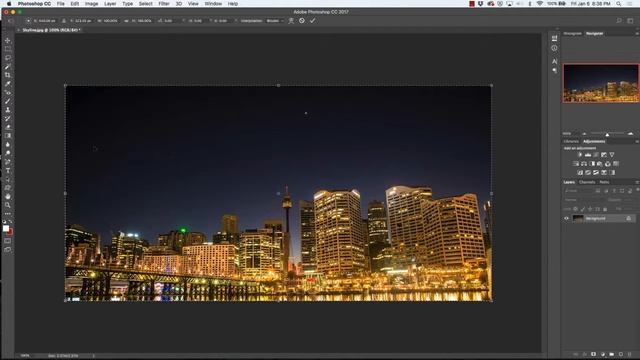This screenshot has height=360, width=640.
Task: Toggle Background layer visibility eye
Action: point(567,218)
